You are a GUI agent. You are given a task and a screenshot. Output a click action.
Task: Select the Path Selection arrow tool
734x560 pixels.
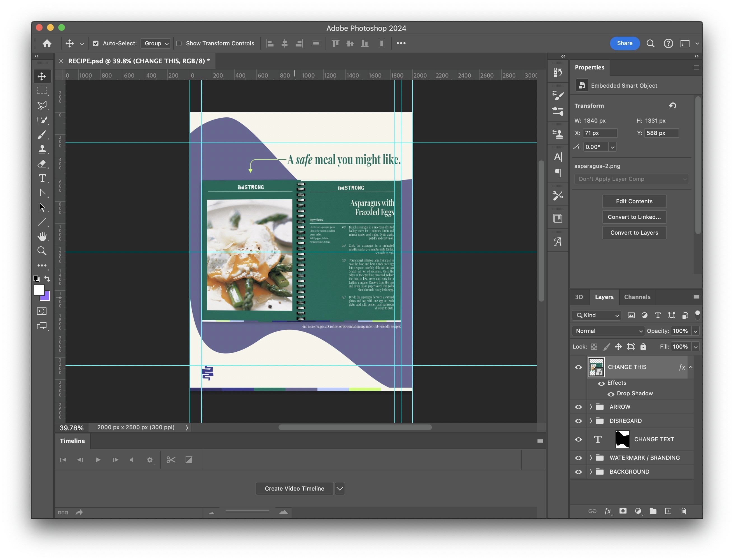[x=42, y=207]
